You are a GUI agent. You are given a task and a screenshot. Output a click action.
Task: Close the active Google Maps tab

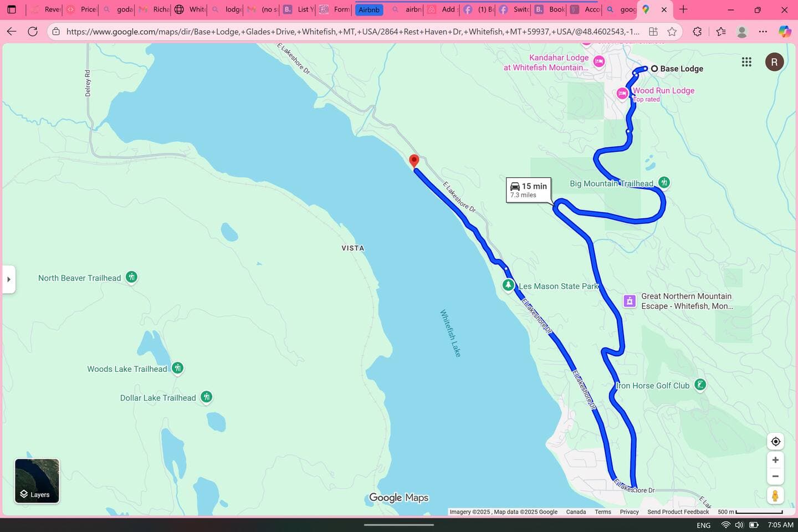(x=664, y=9)
